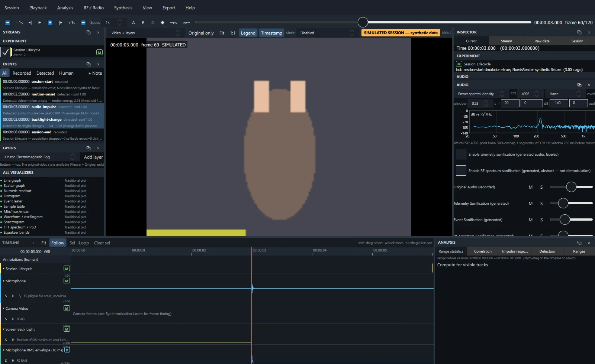The image size is (595, 364).
Task: Toggle the Timestamp overlay button
Action: [x=271, y=33]
